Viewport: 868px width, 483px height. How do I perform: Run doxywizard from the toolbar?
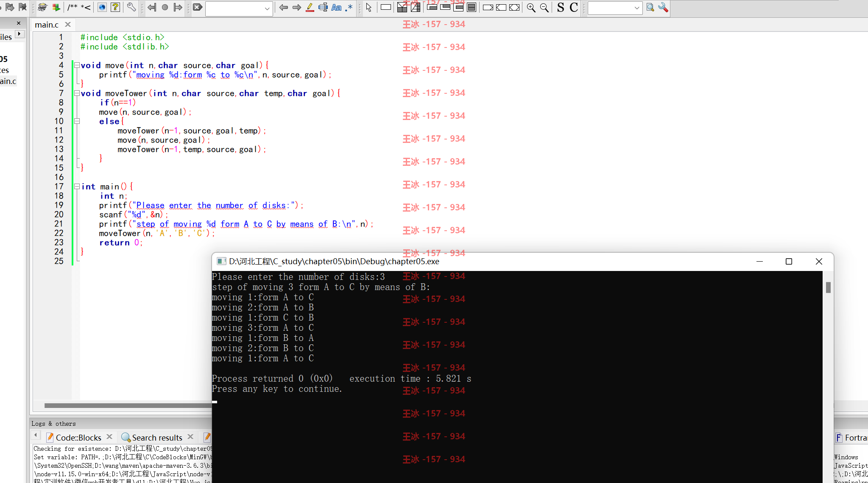click(42, 7)
